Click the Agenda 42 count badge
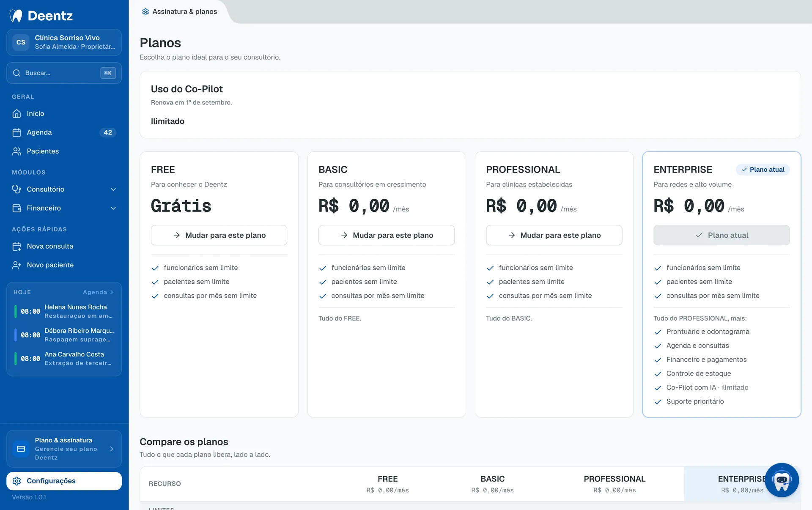This screenshot has height=510, width=812. (x=108, y=132)
